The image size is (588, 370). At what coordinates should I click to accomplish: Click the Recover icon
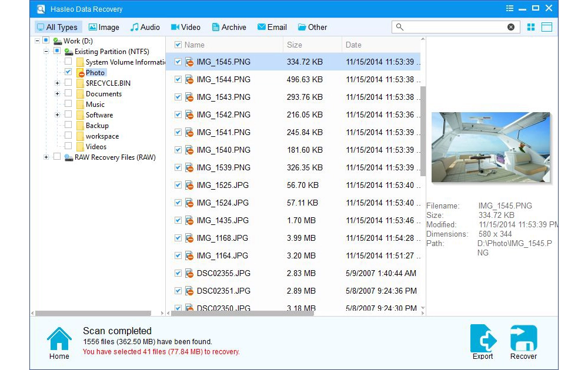coord(523,339)
